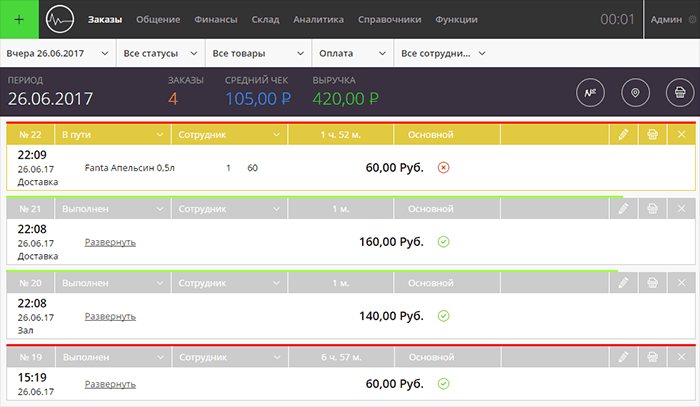Viewport: 700px width, 407px height.
Task: Click the heartbeat logo icon
Action: point(60,19)
